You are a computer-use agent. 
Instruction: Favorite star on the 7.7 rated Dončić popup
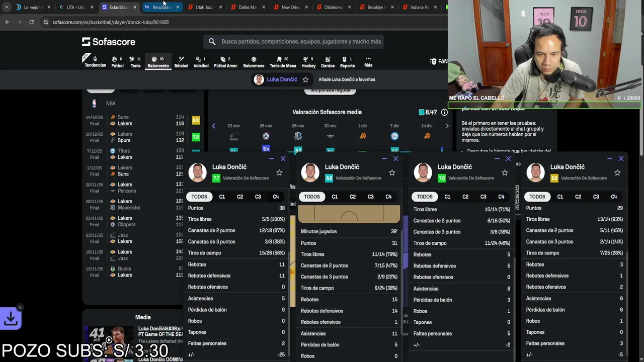(x=279, y=172)
